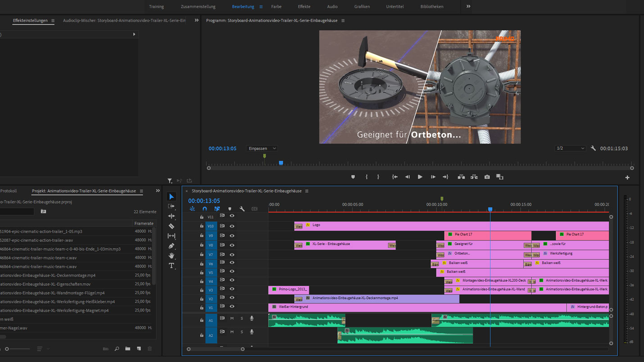Export frame with camera icon
This screenshot has width=644, height=362.
(x=487, y=177)
